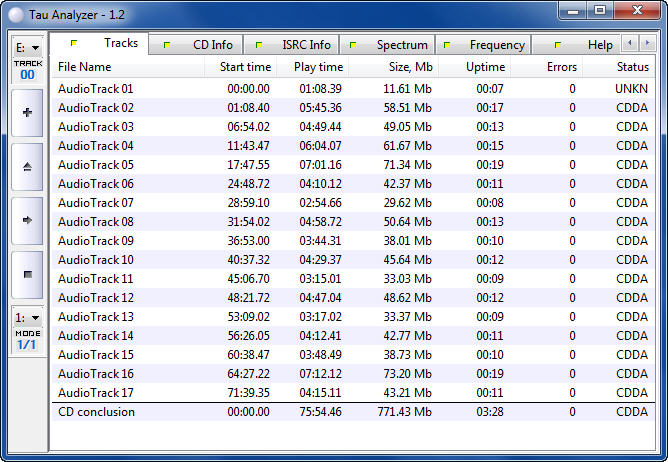
Task: Select the Frequency tab
Action: [485, 45]
